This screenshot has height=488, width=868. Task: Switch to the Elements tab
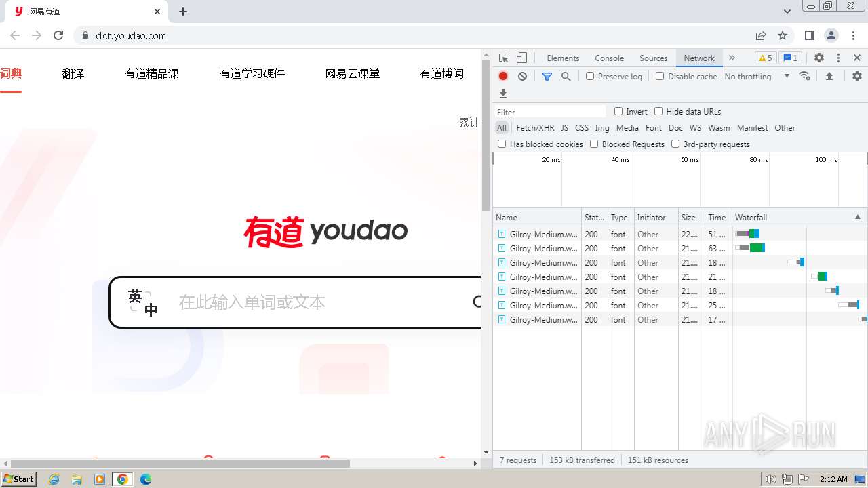[x=563, y=58]
